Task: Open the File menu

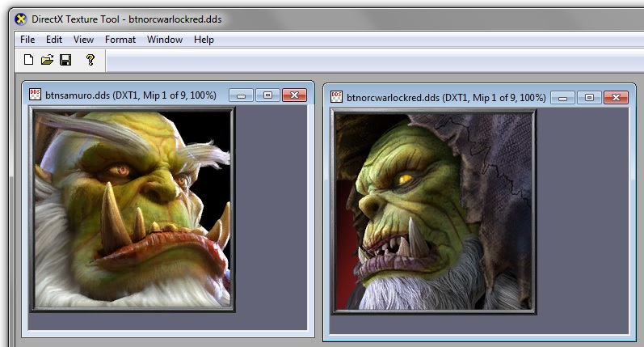Action: [27, 40]
